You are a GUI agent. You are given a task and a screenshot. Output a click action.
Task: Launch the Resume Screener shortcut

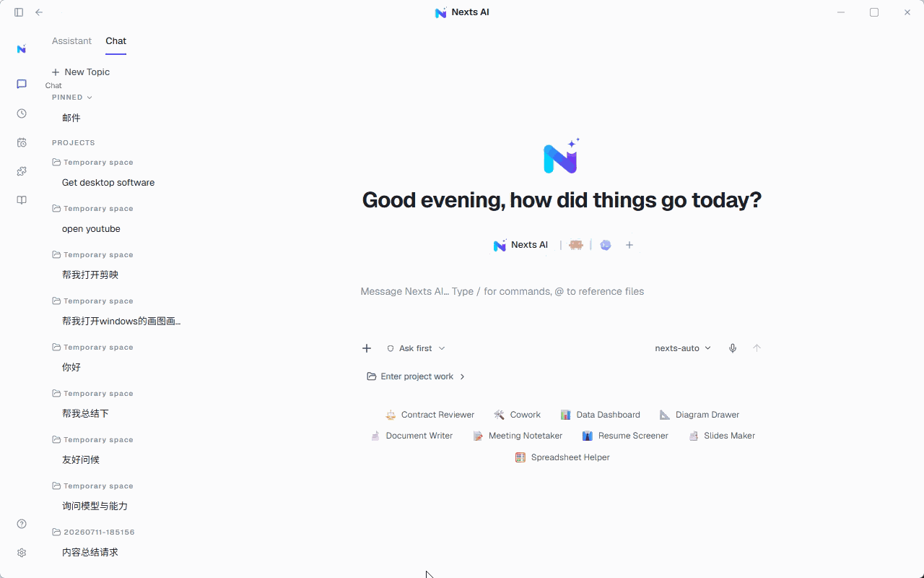[625, 436]
